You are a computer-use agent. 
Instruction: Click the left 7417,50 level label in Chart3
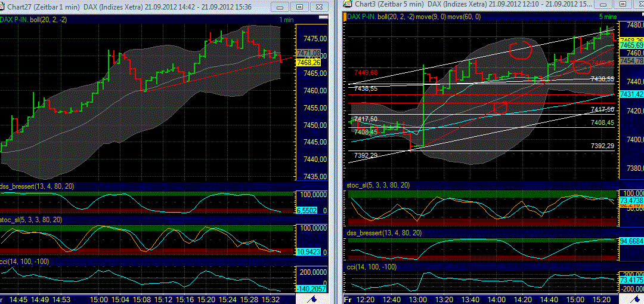click(366, 118)
